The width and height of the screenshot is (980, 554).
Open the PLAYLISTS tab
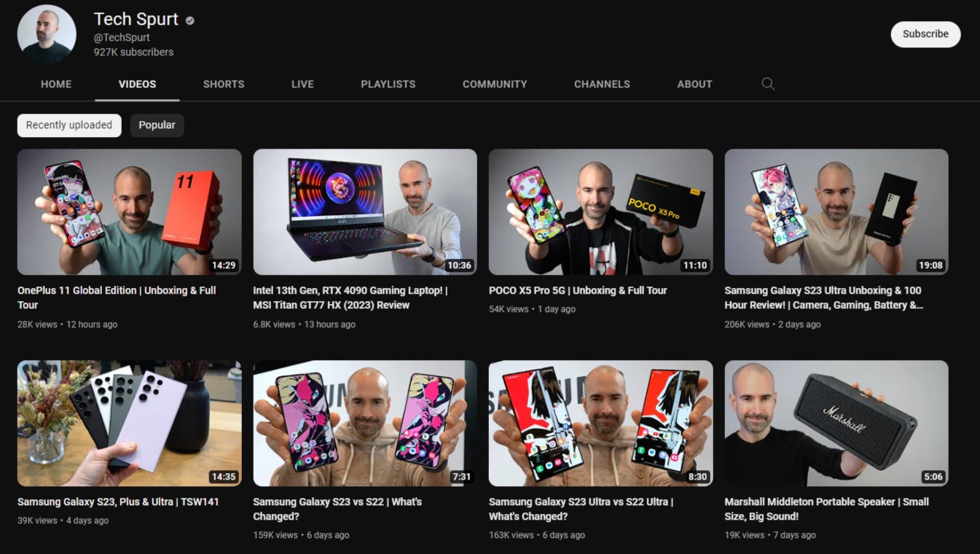click(388, 84)
